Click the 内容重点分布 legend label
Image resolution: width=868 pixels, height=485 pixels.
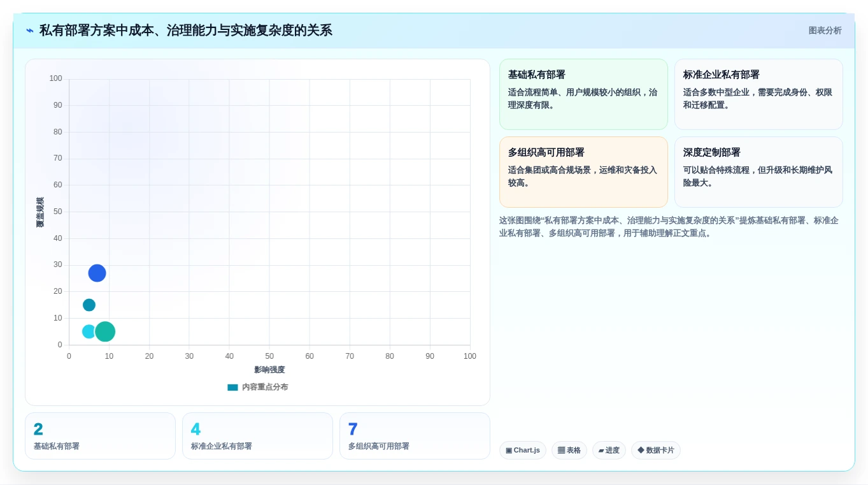point(265,387)
